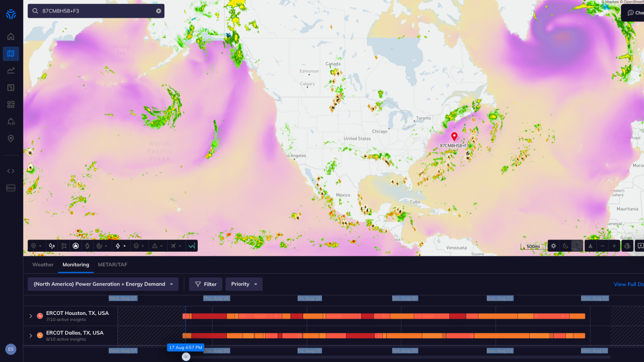Enable dark map style with the moon toggle

pos(565,246)
